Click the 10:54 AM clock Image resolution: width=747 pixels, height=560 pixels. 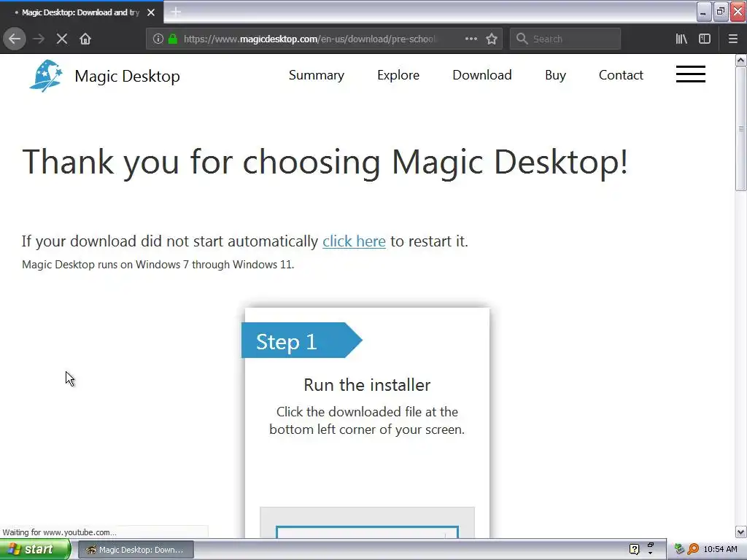720,550
